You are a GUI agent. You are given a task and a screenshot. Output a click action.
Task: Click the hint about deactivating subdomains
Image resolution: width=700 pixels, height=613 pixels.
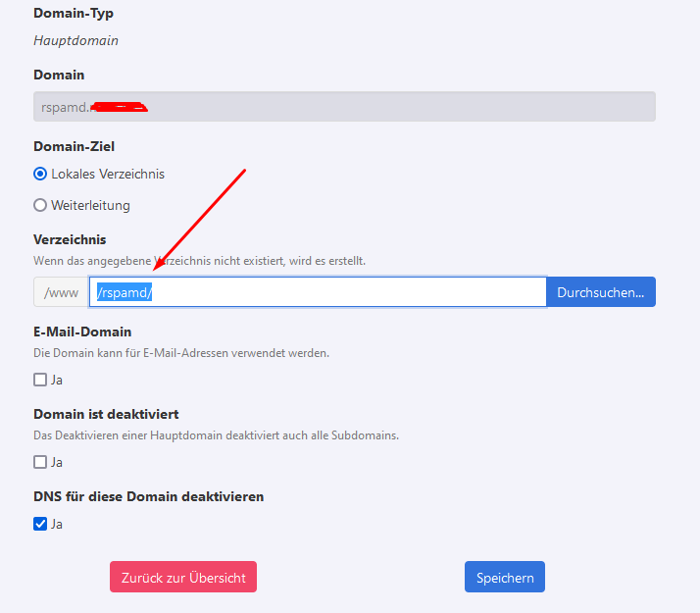point(216,434)
